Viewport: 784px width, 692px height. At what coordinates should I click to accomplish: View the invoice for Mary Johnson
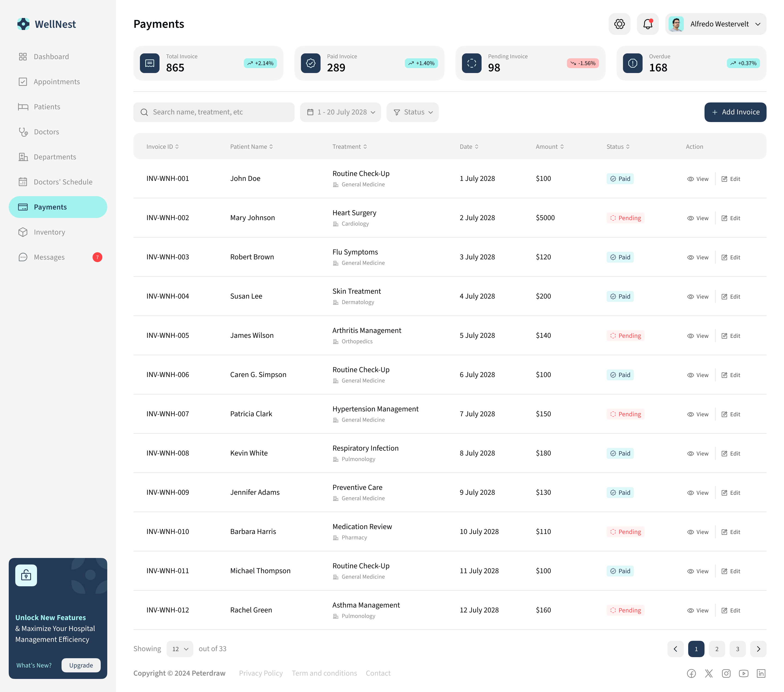pyautogui.click(x=698, y=218)
